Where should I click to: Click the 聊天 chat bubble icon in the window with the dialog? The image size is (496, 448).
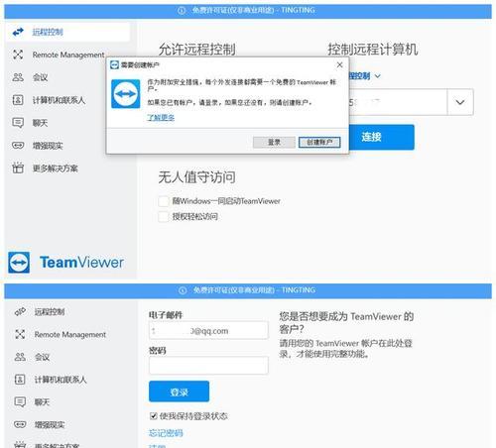point(18,123)
